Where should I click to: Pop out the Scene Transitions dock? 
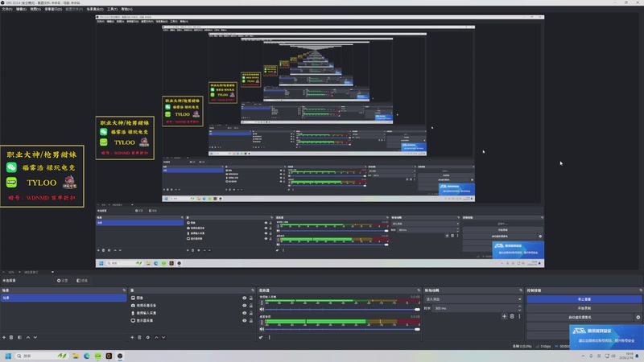(x=521, y=290)
